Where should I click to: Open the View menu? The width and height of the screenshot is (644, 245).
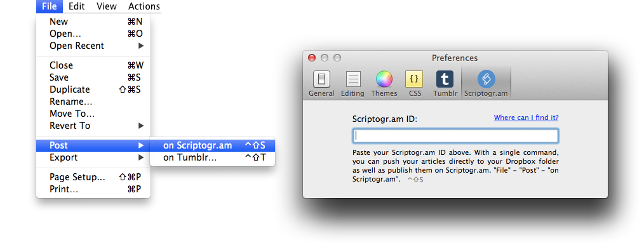tap(106, 6)
